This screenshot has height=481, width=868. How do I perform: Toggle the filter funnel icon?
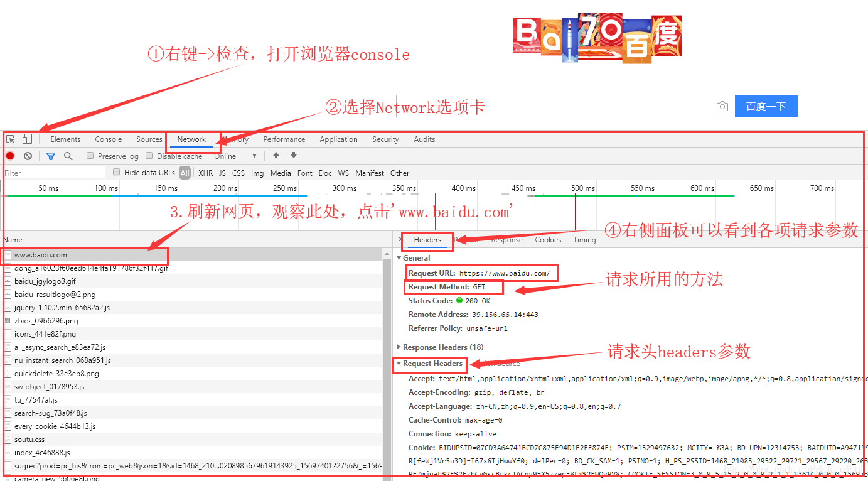pos(51,156)
